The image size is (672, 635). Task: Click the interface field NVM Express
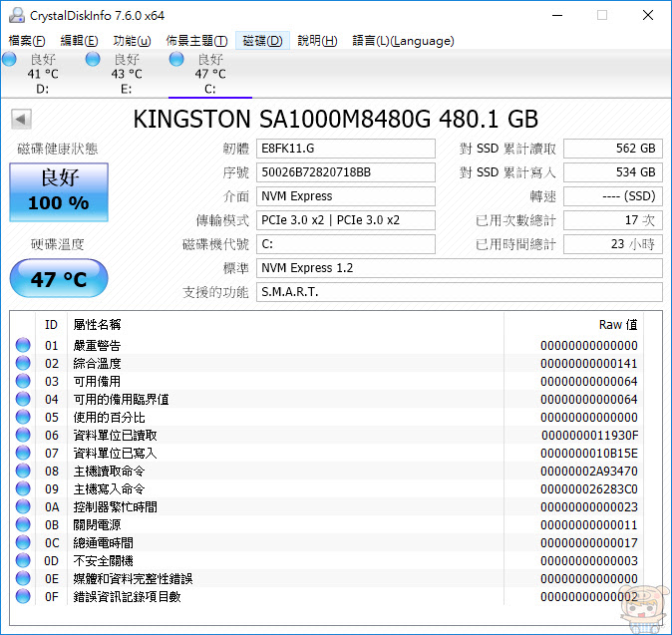[x=346, y=196]
